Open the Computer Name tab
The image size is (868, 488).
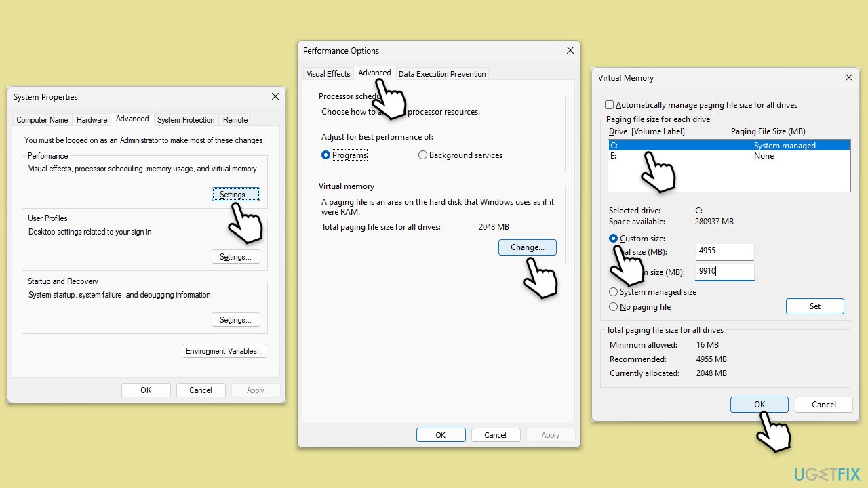coord(42,120)
